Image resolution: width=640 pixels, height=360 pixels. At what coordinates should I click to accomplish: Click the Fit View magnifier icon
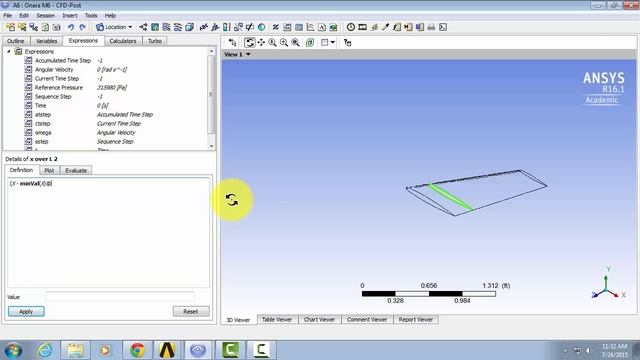(x=296, y=42)
